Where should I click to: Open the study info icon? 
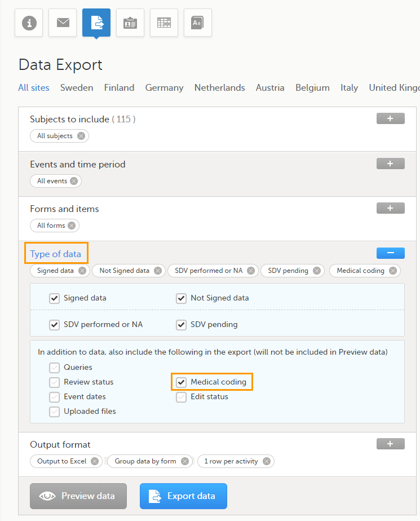(x=29, y=23)
